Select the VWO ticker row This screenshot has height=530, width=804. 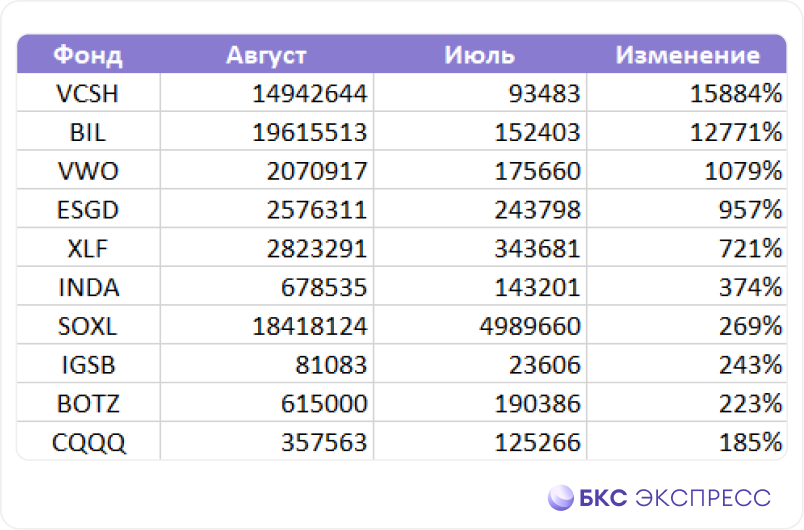pos(401,171)
